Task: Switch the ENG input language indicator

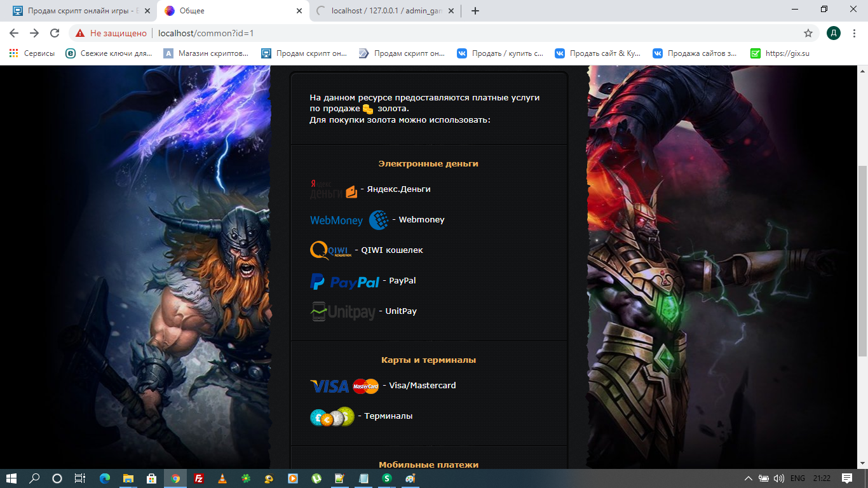Action: click(x=798, y=478)
